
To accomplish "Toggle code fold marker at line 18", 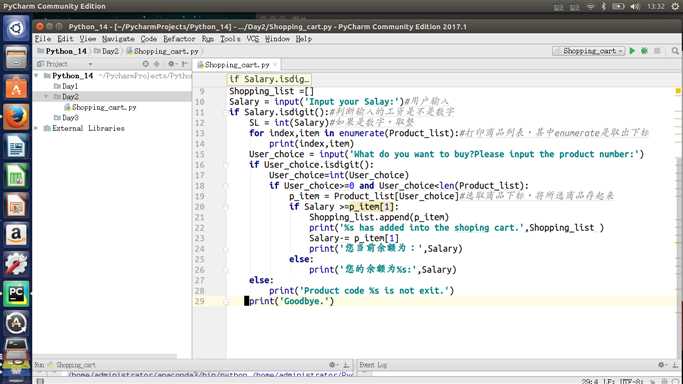I will 226,185.
